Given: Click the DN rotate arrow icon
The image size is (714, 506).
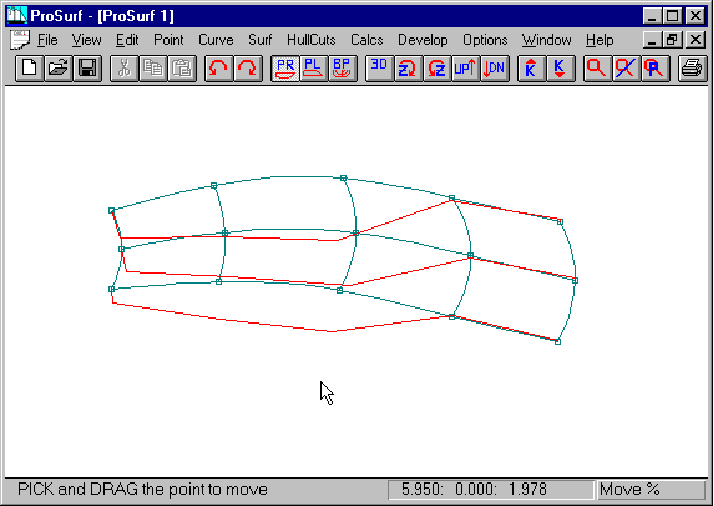Looking at the screenshot, I should pos(495,68).
